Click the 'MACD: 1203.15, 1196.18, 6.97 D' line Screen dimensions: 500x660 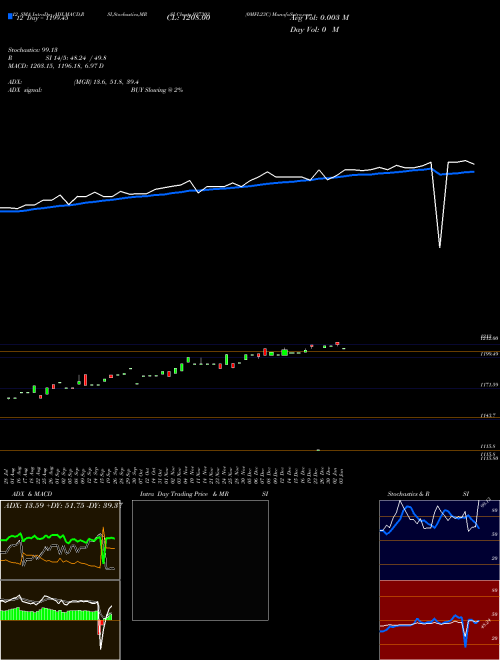(x=56, y=66)
